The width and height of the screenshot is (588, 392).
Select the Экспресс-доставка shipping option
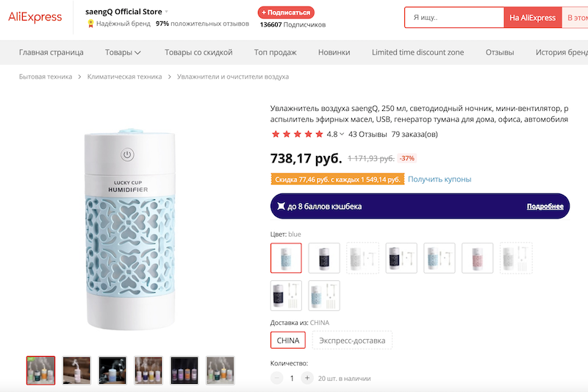tap(352, 341)
